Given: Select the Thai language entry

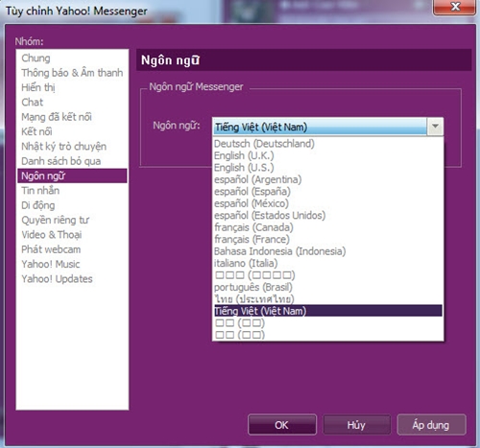Looking at the screenshot, I should (x=327, y=299).
